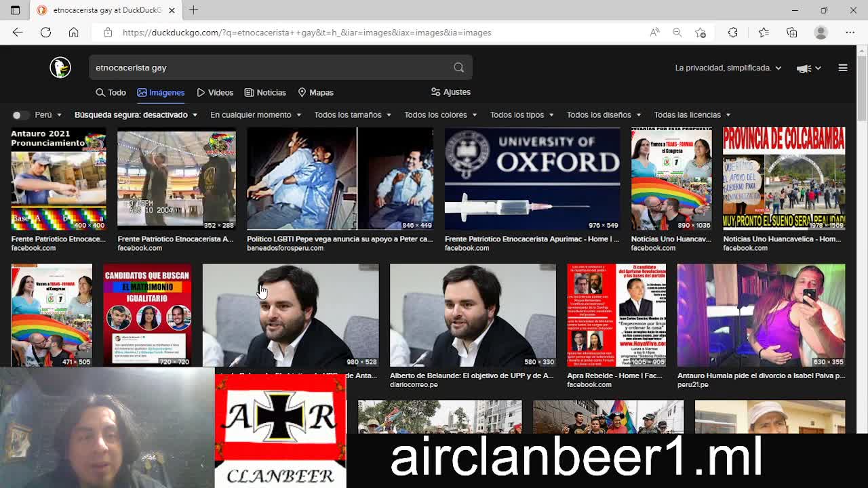Click peru21.pe source link
868x488 pixels.
[693, 384]
